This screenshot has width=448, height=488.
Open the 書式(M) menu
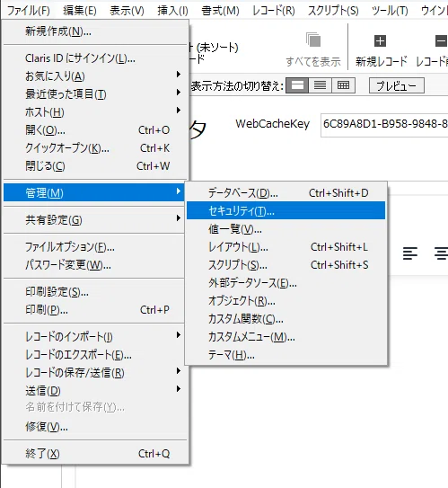(x=221, y=11)
